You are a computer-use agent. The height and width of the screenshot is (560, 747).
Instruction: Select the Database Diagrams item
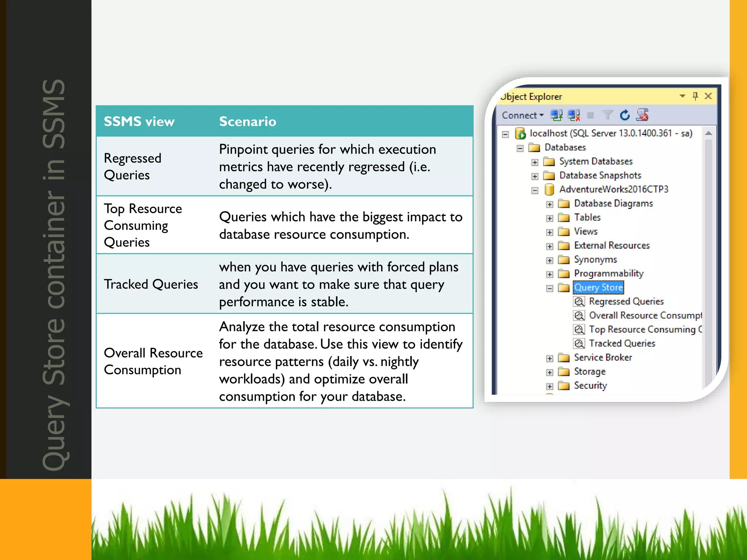click(614, 203)
